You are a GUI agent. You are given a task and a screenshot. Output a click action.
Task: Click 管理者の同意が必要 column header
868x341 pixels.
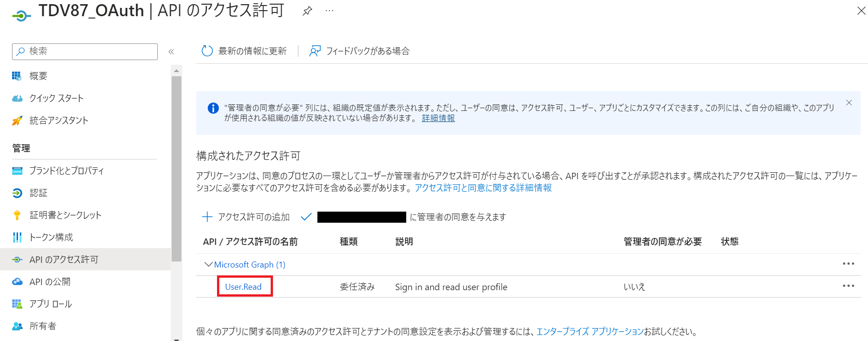pyautogui.click(x=663, y=242)
